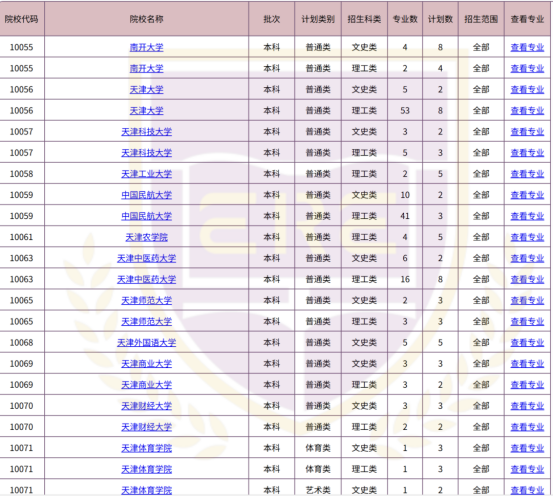Click the 批次 column header
Screen dimensions: 553x497
click(x=272, y=19)
